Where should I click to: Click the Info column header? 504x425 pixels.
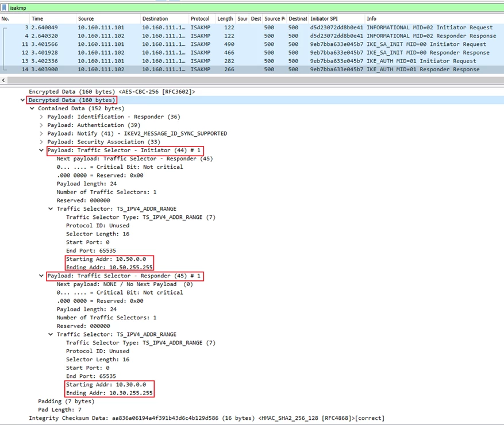(434, 18)
